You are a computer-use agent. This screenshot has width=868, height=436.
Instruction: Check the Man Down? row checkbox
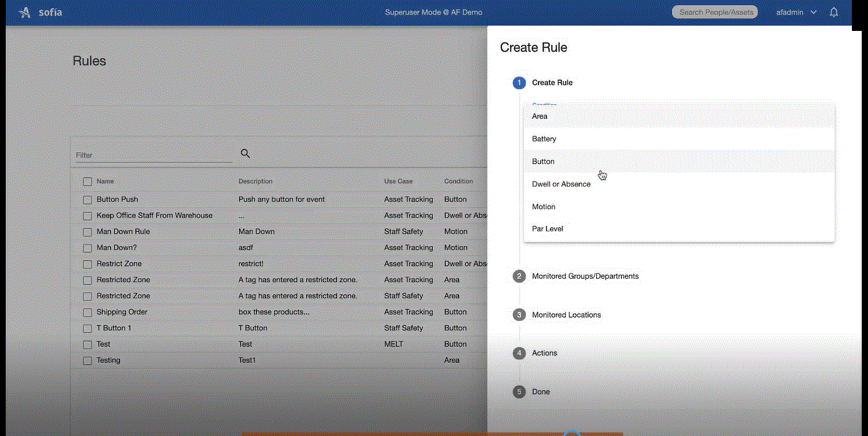pos(87,248)
